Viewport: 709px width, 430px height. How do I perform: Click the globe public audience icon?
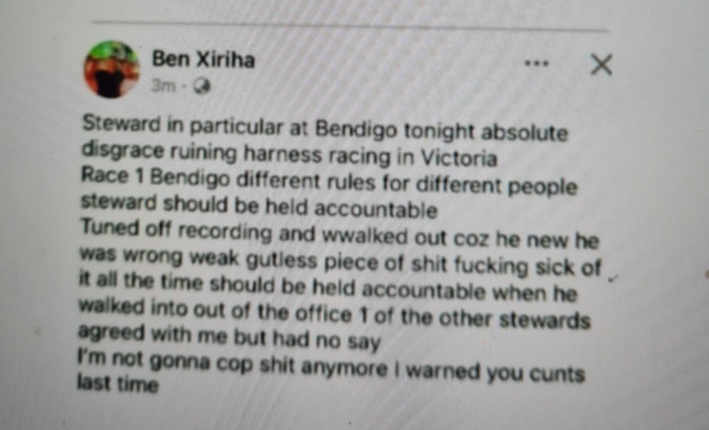click(x=202, y=86)
